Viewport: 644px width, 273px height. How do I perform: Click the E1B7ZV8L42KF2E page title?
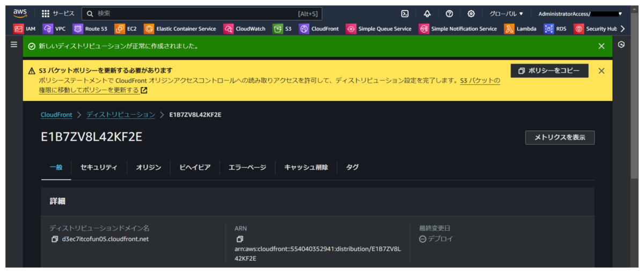(92, 137)
